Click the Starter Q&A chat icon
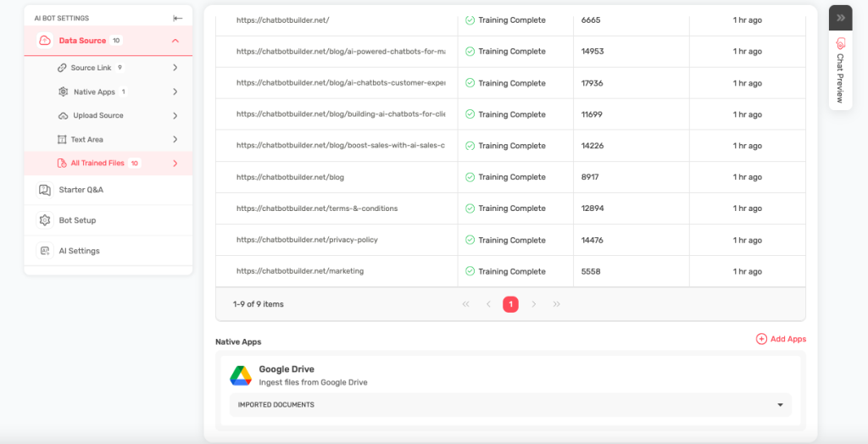The width and height of the screenshot is (868, 444). [44, 190]
